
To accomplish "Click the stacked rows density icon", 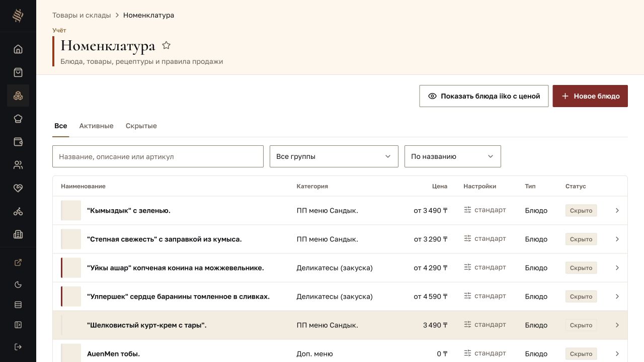I will [18, 305].
